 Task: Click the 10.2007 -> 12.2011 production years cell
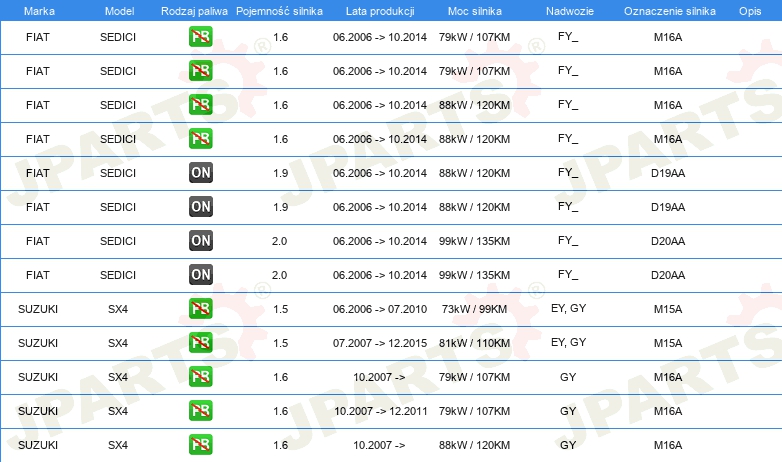click(381, 411)
